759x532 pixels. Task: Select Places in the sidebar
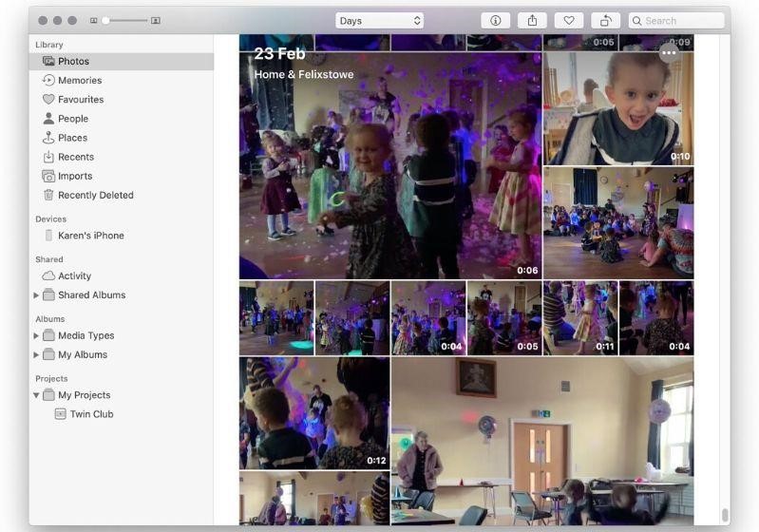click(x=122, y=138)
